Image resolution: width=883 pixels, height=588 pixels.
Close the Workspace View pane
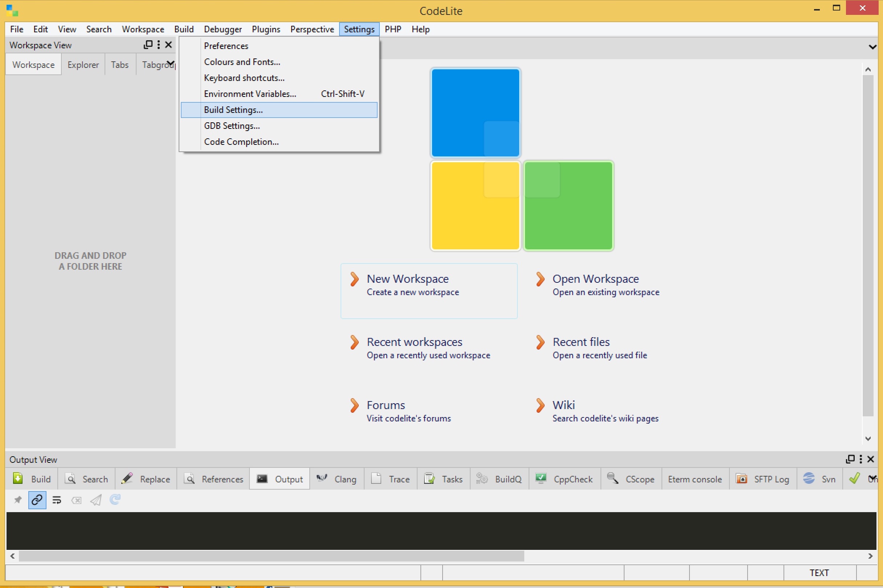pos(168,45)
